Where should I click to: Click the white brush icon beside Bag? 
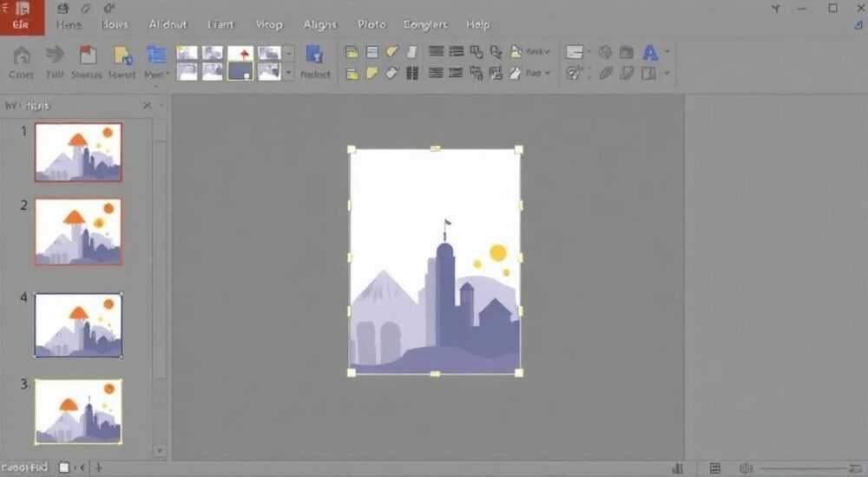515,73
